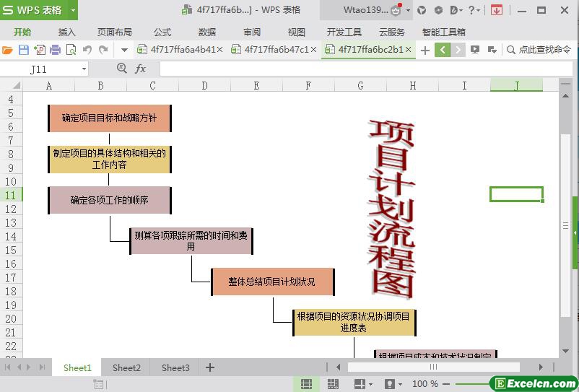Switch to Normal view in status bar
The image size is (579, 392).
tap(306, 384)
